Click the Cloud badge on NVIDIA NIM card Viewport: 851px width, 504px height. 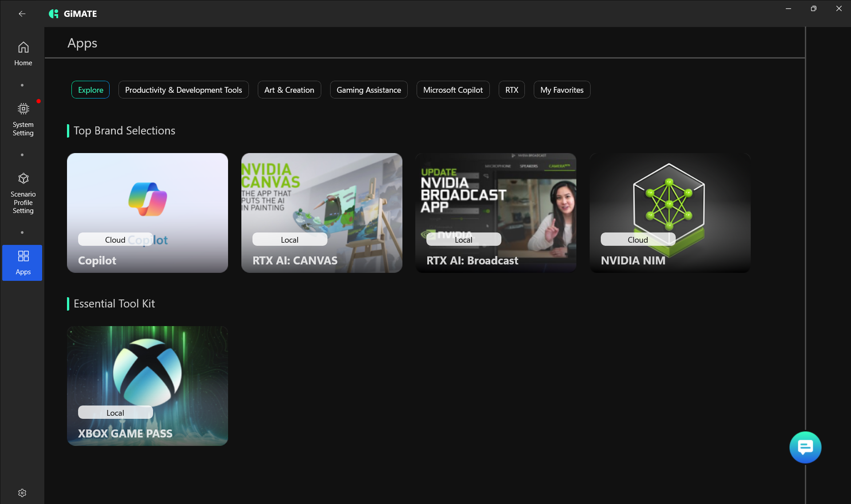point(638,240)
